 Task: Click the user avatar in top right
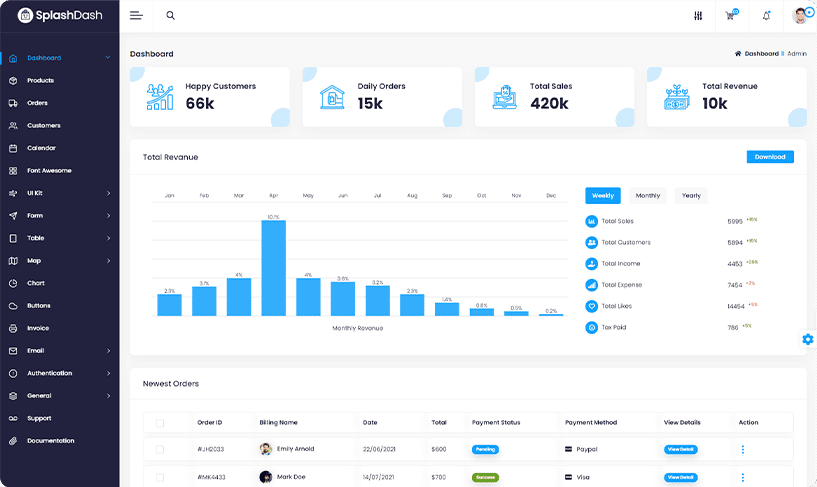(800, 16)
